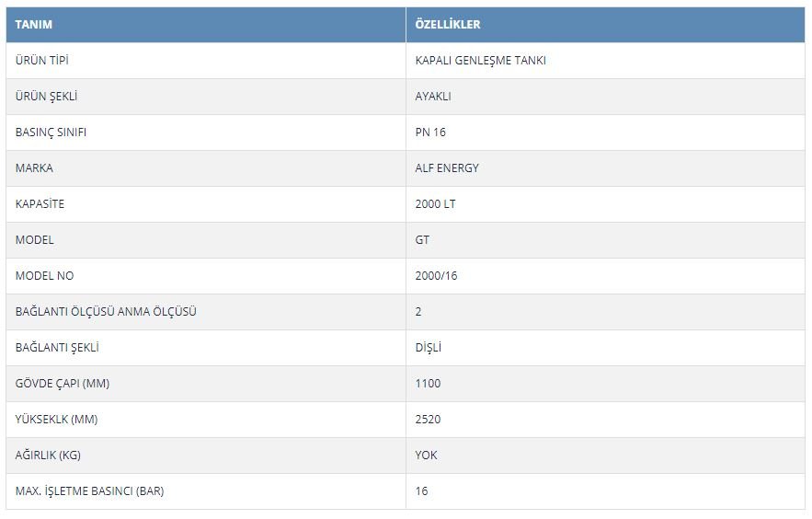Screen dimensions: 812x519
Task: Select the MAX. İŞLETME BASINCI (BAR) label
Action: (89, 491)
